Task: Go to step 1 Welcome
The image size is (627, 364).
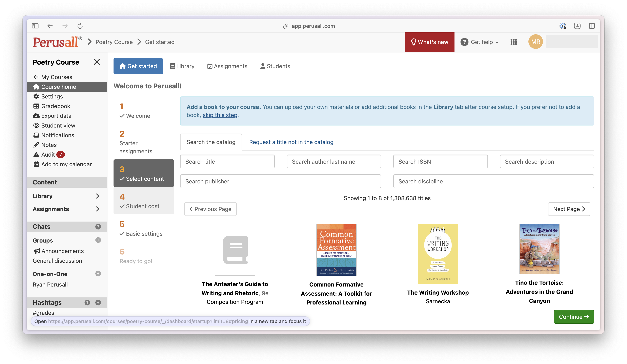Action: 144,111
